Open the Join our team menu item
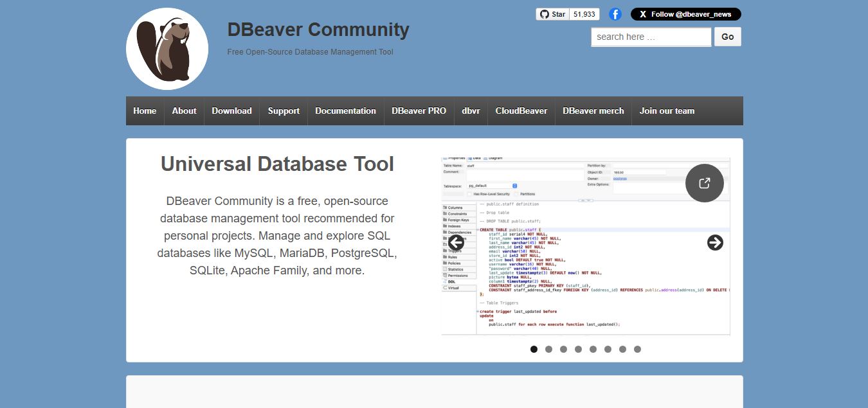This screenshot has width=868, height=408. pyautogui.click(x=667, y=111)
